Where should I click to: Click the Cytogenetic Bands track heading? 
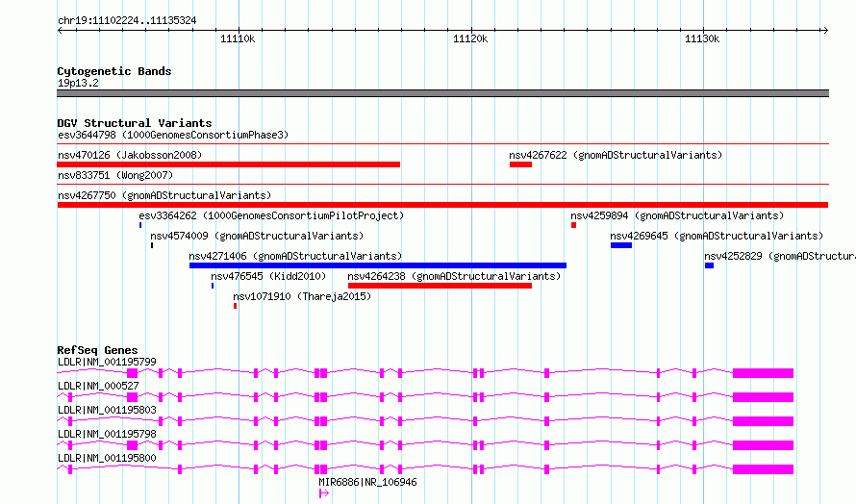coord(114,71)
